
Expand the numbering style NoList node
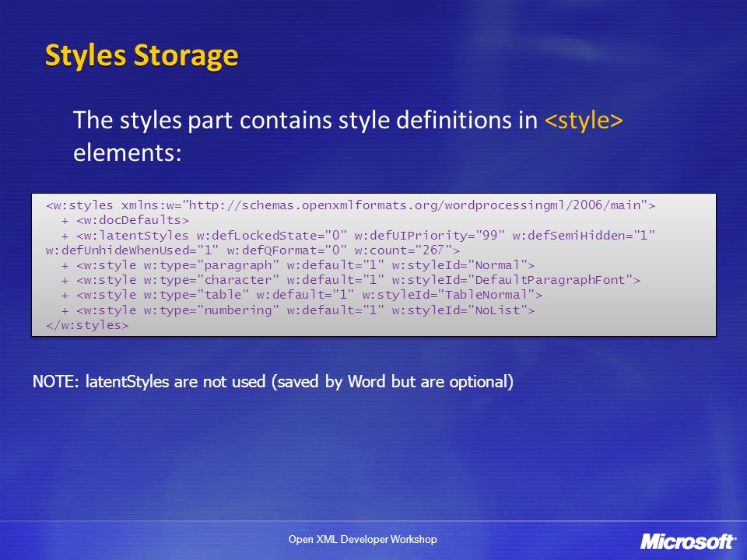(x=65, y=311)
